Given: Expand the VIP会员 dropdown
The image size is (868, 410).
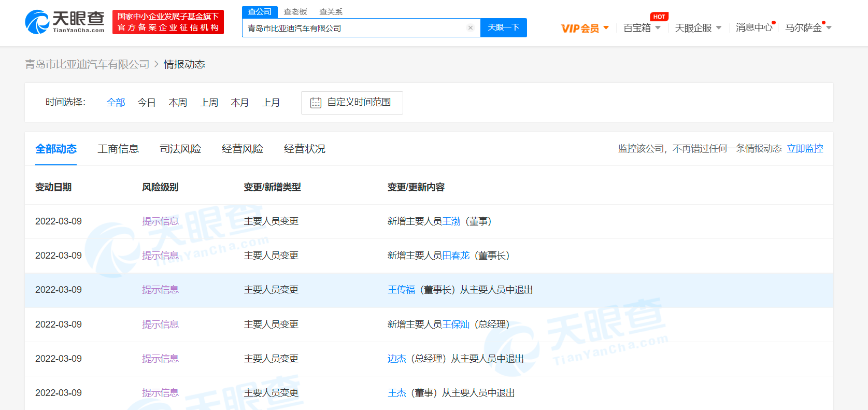Looking at the screenshot, I should coord(585,28).
